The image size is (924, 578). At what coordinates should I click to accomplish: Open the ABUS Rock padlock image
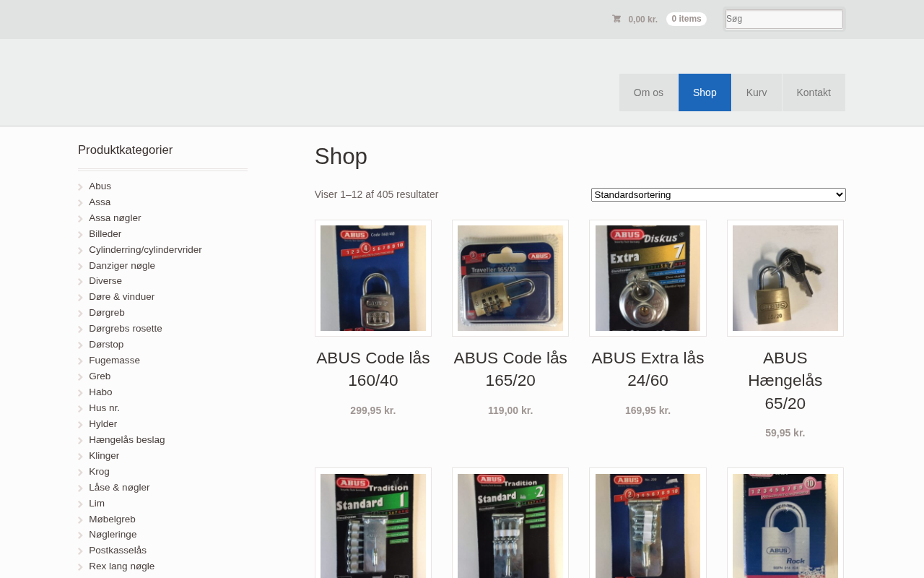pos(785,523)
